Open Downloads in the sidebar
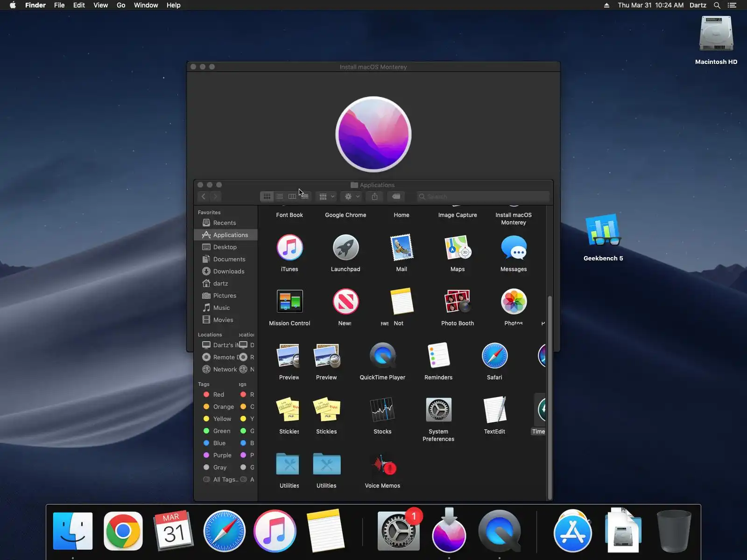 [x=226, y=271]
